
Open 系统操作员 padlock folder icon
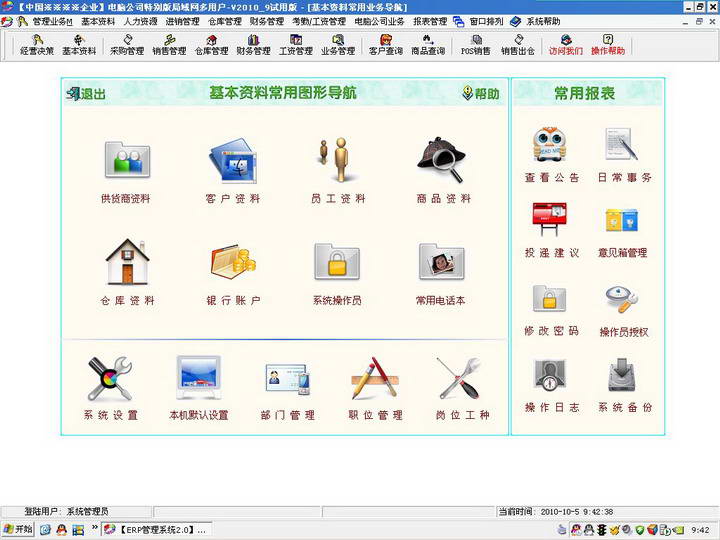(337, 262)
